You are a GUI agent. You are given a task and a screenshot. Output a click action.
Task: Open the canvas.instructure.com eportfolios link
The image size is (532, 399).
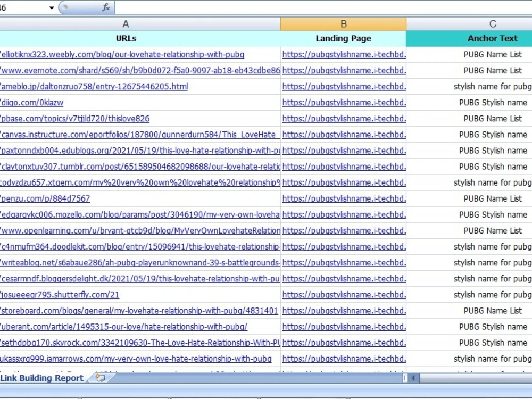(x=140, y=135)
